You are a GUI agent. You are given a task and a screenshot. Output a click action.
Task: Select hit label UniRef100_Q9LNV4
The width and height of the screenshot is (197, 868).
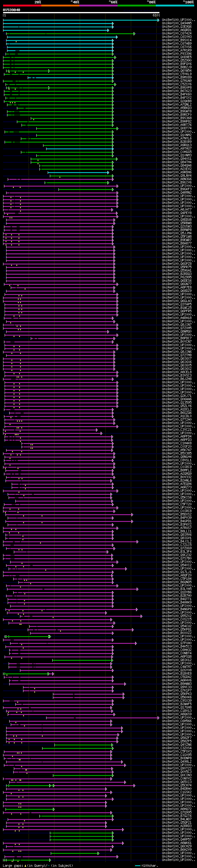coord(177,176)
